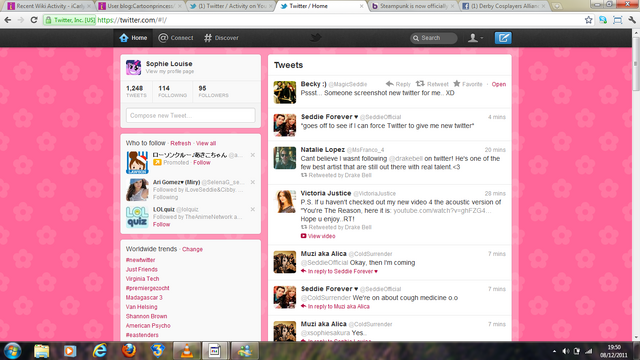Open the YouTube link in Victoria Justice tweet
The image size is (640, 360).
[442, 211]
